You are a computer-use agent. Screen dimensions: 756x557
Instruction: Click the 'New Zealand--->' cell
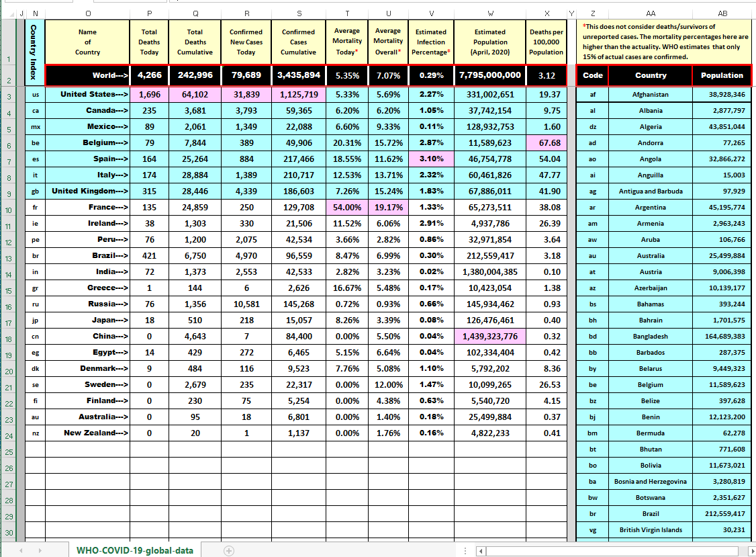87,433
